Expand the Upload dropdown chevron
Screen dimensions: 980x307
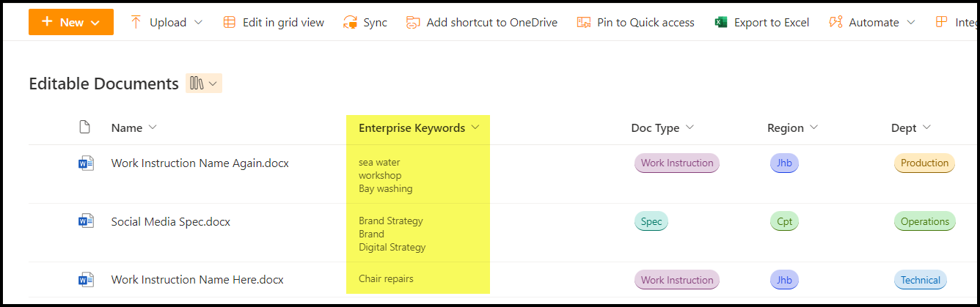[x=198, y=22]
